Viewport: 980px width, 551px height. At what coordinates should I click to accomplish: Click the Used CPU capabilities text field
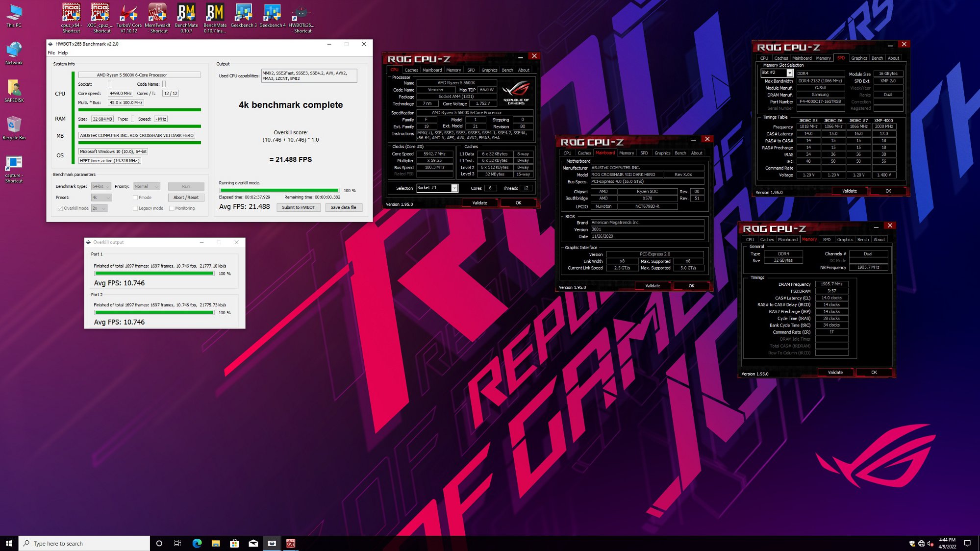pos(309,75)
